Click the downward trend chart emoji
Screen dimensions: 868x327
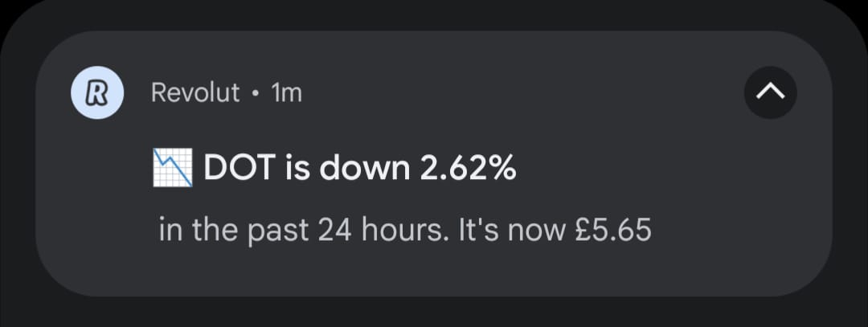173,169
